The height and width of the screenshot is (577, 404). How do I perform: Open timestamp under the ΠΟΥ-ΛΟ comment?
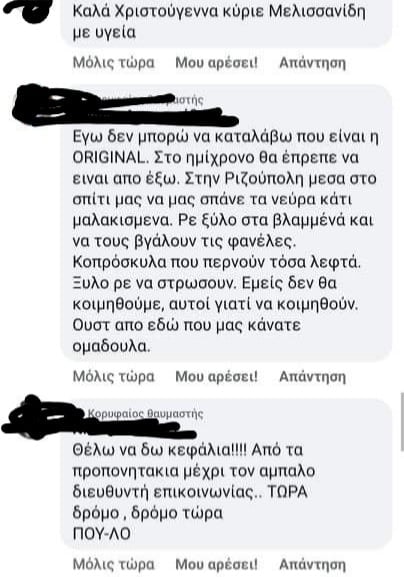click(x=113, y=564)
